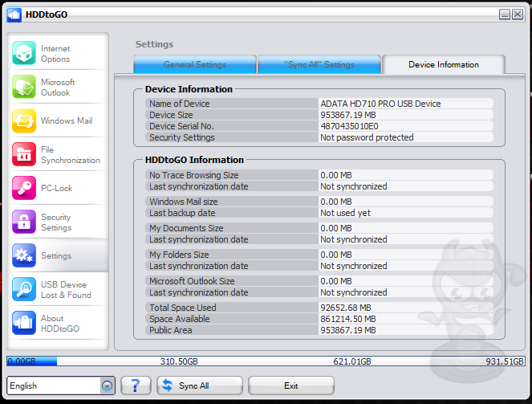
Task: Click the My Documents Size label
Action: coord(186,228)
